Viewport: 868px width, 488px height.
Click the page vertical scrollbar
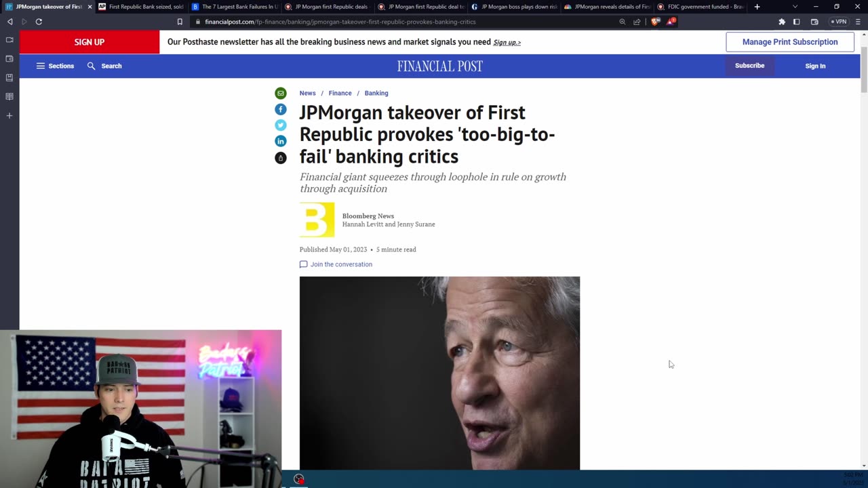[x=864, y=71]
